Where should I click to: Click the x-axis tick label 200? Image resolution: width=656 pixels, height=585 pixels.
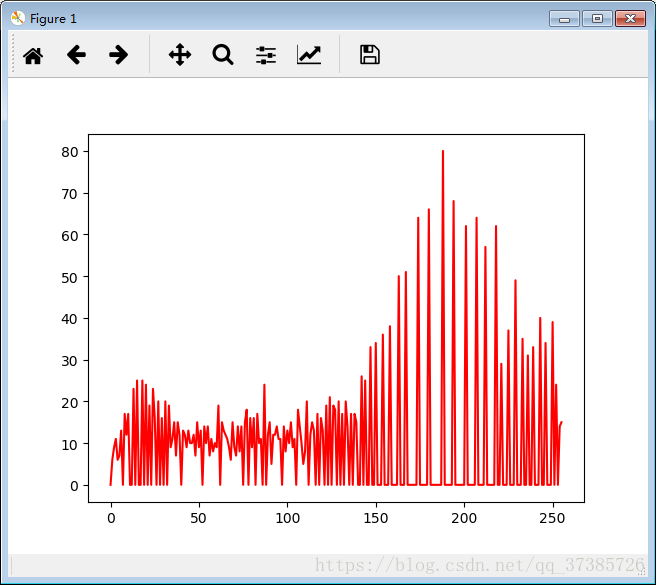[464, 518]
